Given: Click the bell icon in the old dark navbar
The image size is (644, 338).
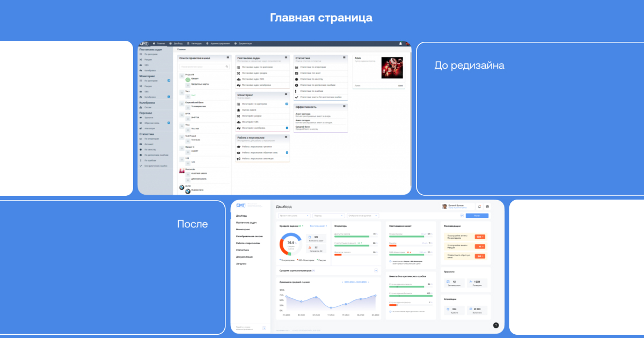Looking at the screenshot, I should point(400,43).
